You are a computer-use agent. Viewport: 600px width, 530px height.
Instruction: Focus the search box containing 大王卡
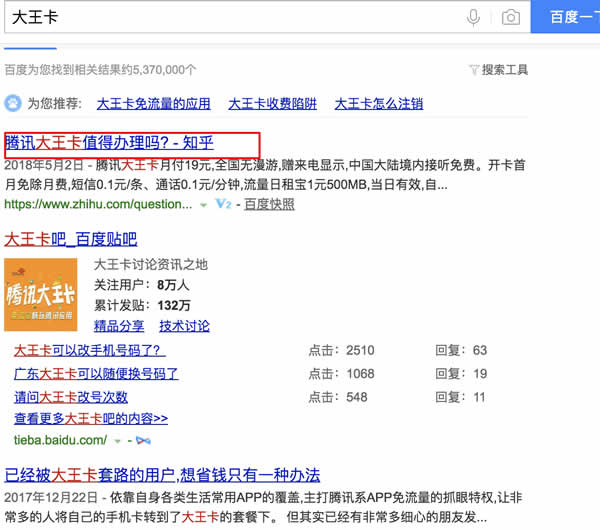[230, 18]
